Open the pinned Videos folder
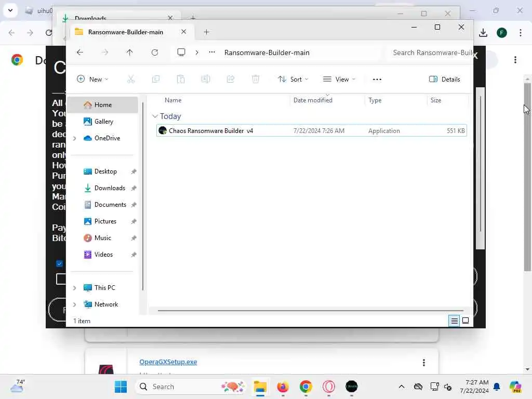Image resolution: width=532 pixels, height=399 pixels. pyautogui.click(x=103, y=255)
